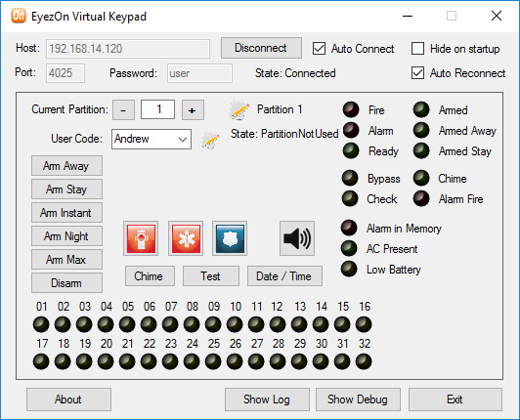Click the Ready status indicator light
This screenshot has width=520, height=420.
coord(351,150)
